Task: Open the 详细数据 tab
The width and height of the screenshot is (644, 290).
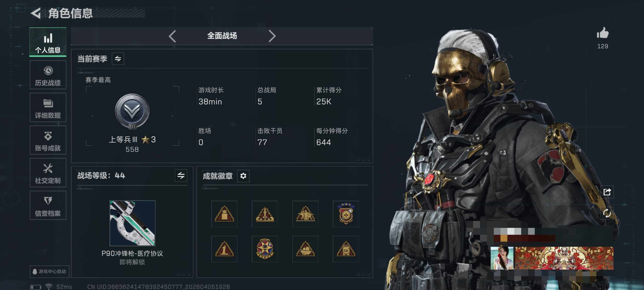Action: click(48, 107)
